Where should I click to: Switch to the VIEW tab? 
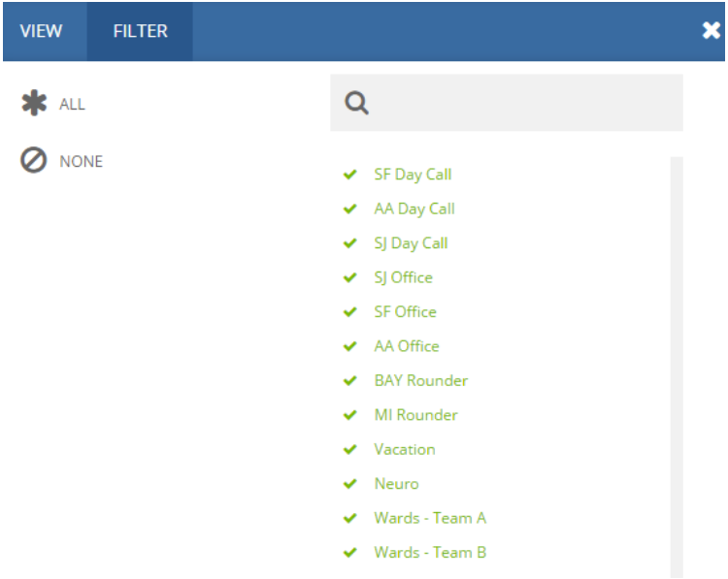42,31
